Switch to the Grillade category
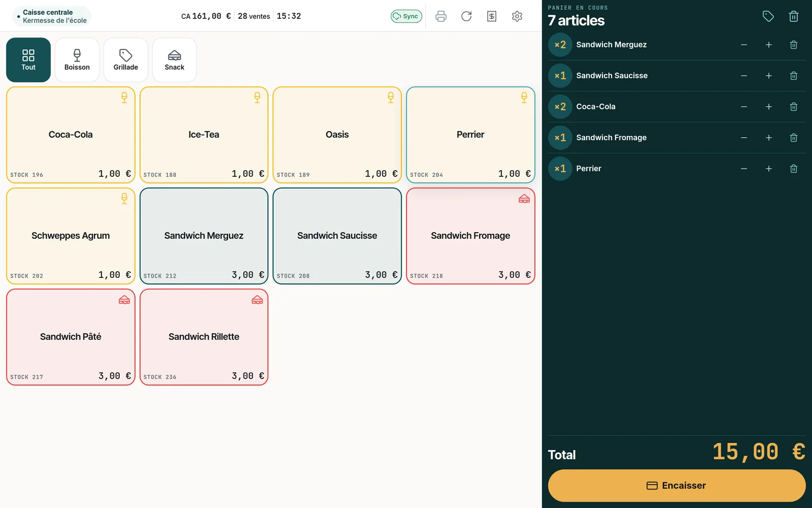This screenshot has height=508, width=812. tap(126, 60)
